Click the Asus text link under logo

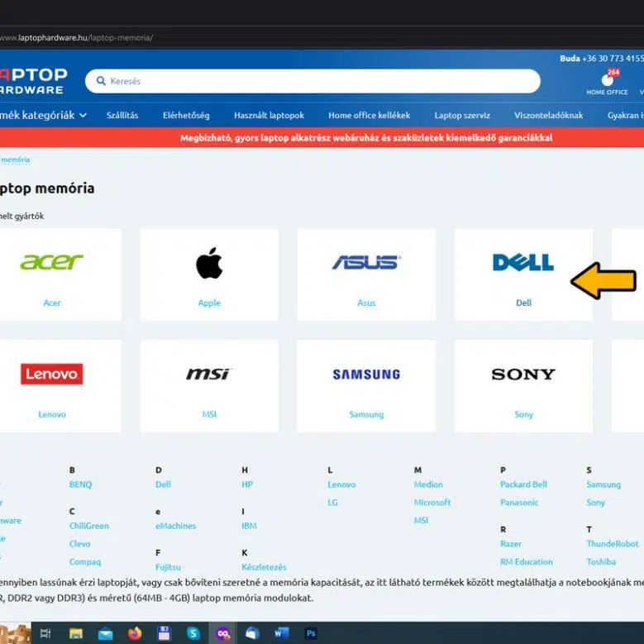point(366,303)
